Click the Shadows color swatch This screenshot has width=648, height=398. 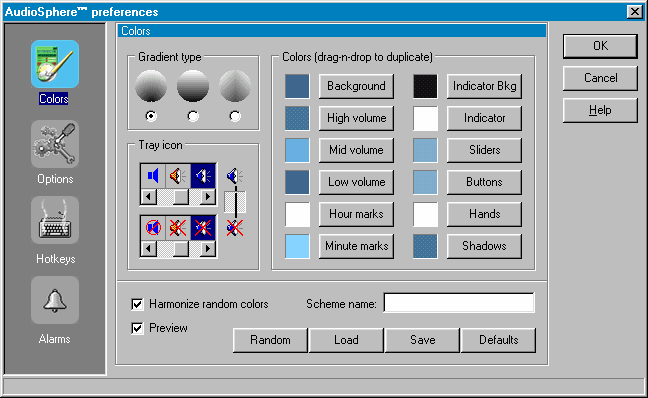[425, 246]
